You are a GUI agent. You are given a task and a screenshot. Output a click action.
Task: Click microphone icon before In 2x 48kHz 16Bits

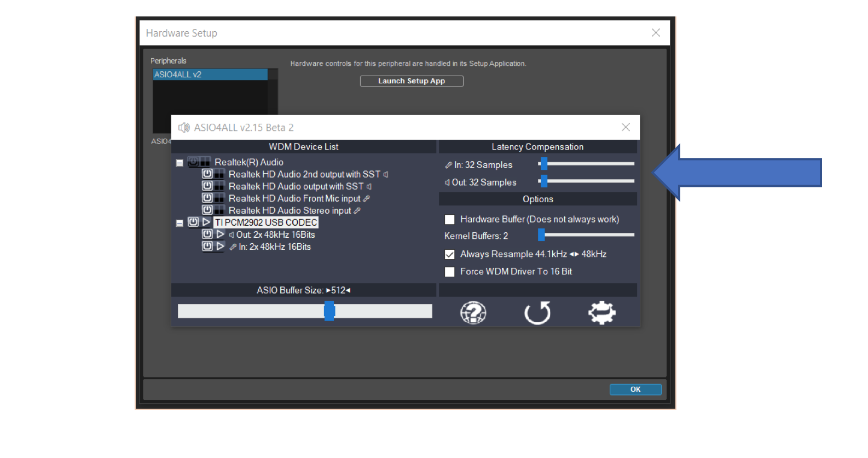[233, 247]
